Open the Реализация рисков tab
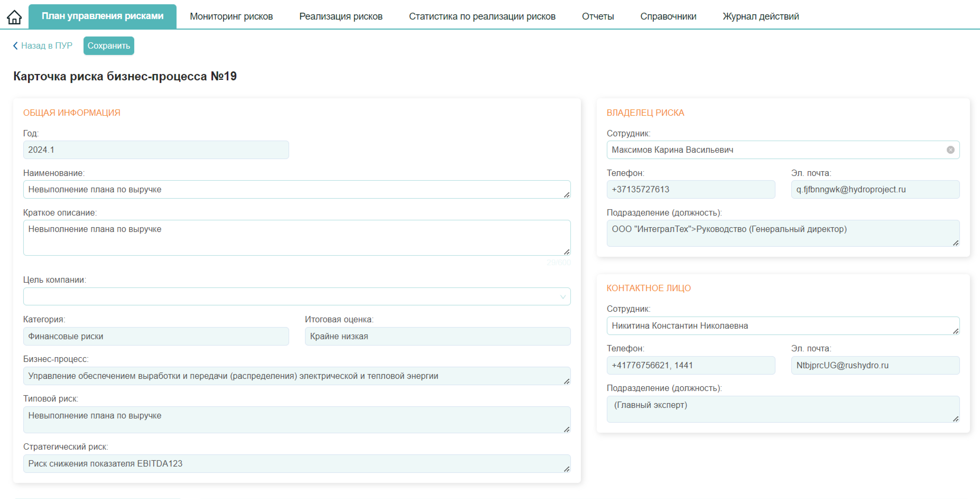The height and width of the screenshot is (499, 980). 341,16
